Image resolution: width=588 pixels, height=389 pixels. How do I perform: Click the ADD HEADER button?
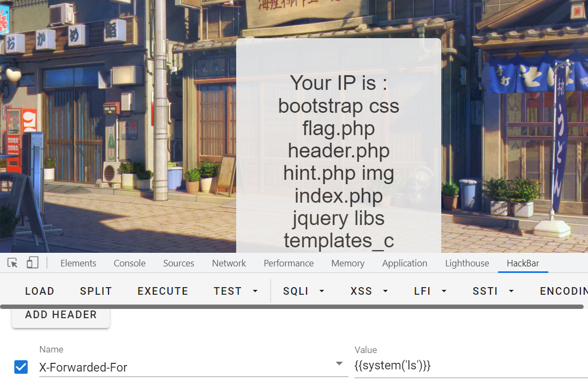coord(61,316)
